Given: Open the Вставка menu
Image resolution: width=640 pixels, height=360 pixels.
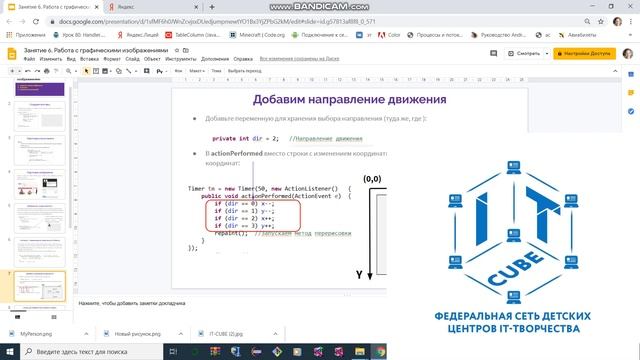Looking at the screenshot, I should [x=89, y=59].
